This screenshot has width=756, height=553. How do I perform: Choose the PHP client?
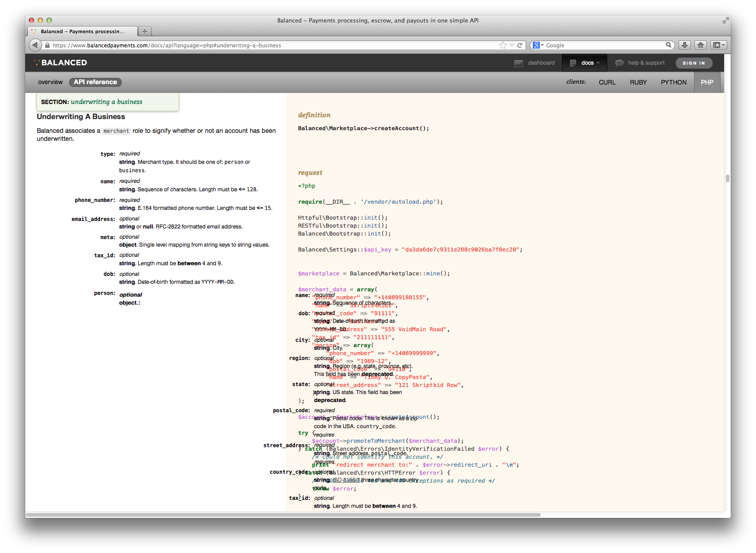pyautogui.click(x=707, y=82)
